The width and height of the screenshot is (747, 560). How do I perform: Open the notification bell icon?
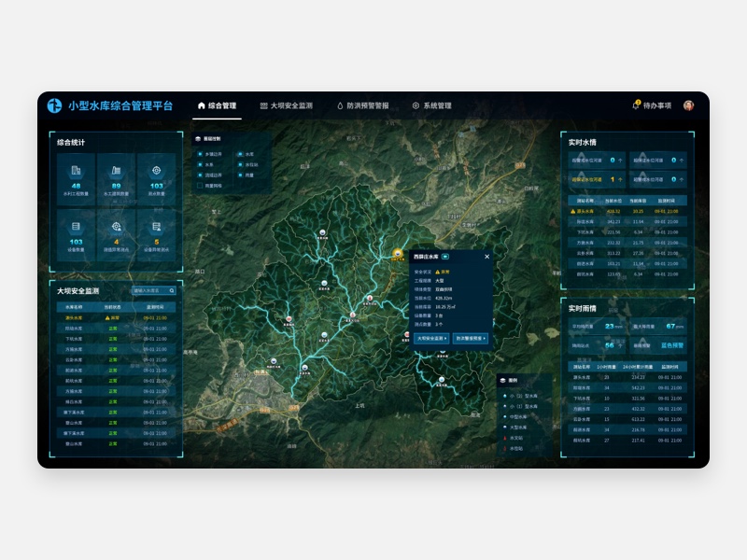(636, 105)
